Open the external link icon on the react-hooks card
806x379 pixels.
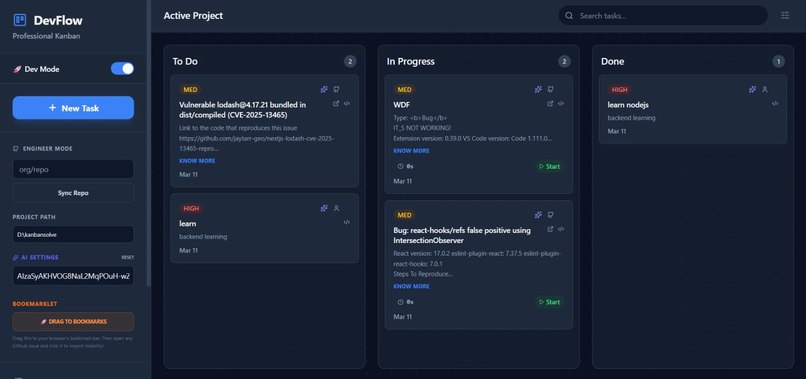pyautogui.click(x=550, y=229)
